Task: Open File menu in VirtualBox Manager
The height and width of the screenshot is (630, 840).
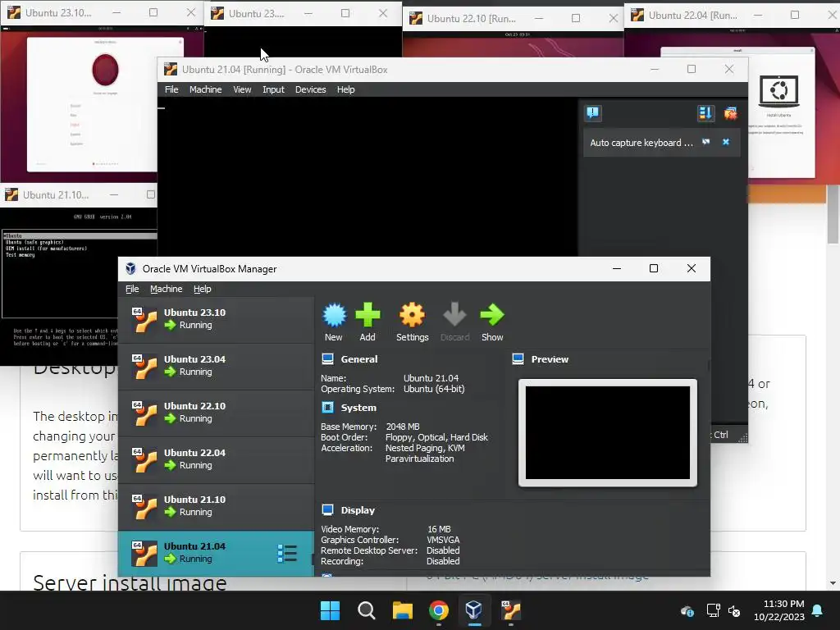Action: tap(132, 289)
